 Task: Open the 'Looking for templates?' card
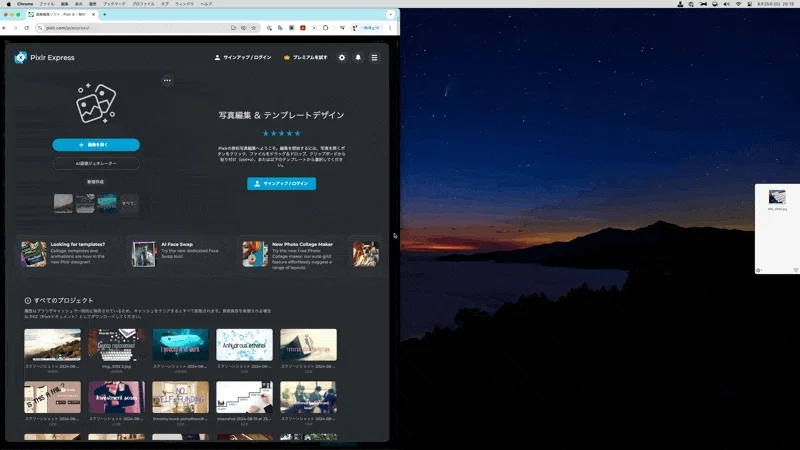click(65, 254)
